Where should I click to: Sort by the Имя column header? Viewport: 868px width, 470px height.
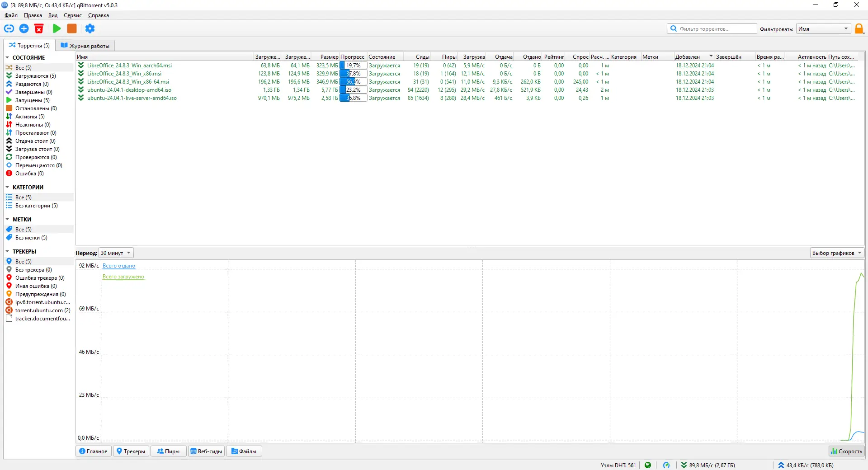coord(165,57)
